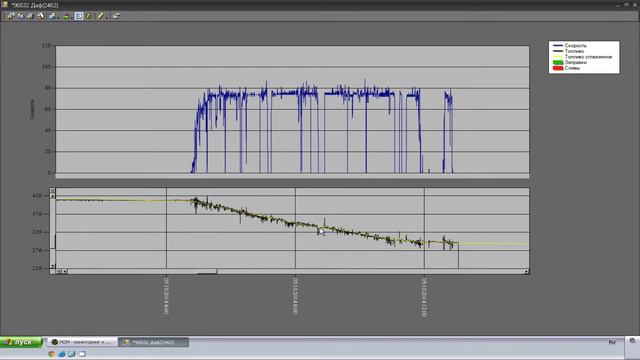
Task: Click the green Заправки legend swatch
Action: 558,62
